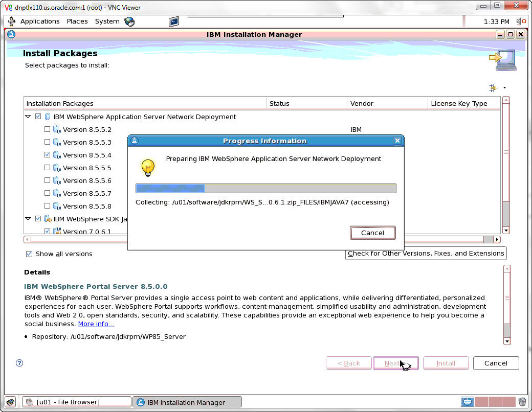Switch to IBM Installation Manager taskbar item
The width and height of the screenshot is (532, 412).
pyautogui.click(x=187, y=402)
